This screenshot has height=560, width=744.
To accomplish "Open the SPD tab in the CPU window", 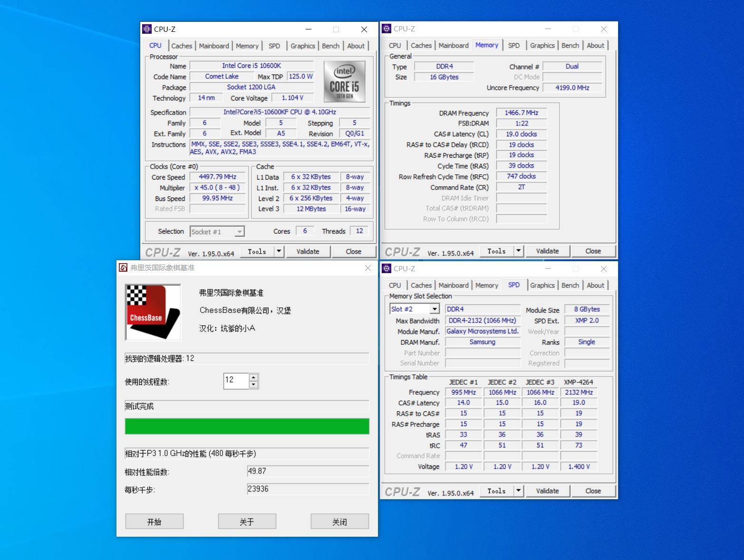I will click(274, 46).
